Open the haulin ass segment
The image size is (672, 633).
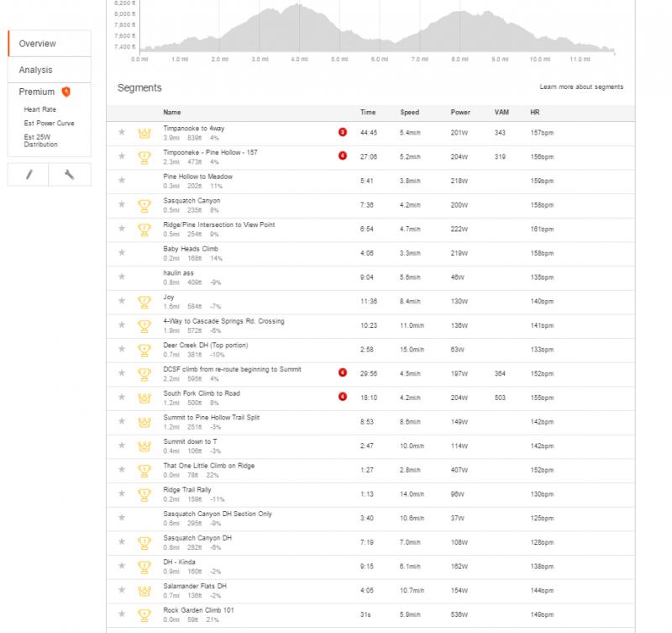click(178, 272)
